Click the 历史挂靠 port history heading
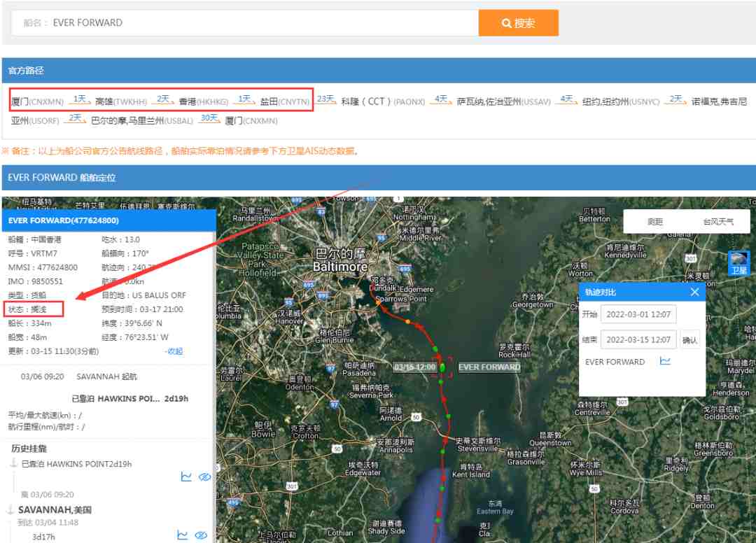Screen dimensions: 756x543 pyautogui.click(x=29, y=449)
